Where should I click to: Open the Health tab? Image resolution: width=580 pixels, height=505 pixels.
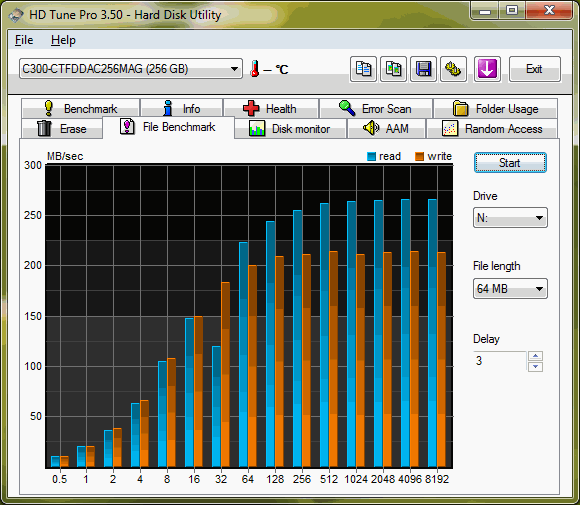(271, 108)
